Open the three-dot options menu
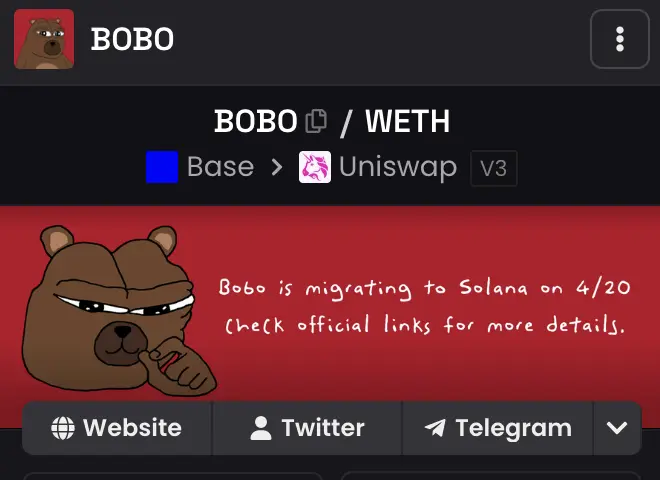This screenshot has height=480, width=660. click(x=620, y=39)
